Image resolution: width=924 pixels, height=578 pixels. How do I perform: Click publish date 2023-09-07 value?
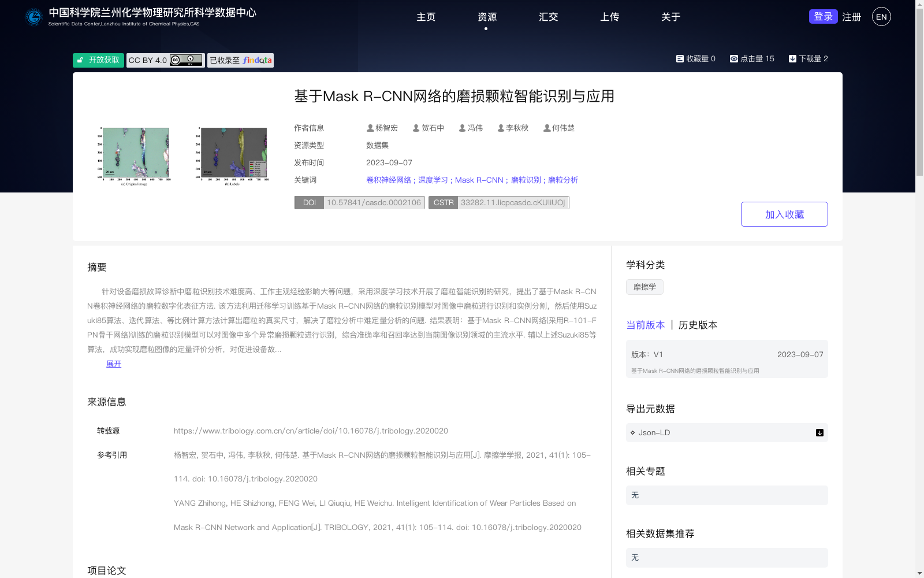(389, 163)
